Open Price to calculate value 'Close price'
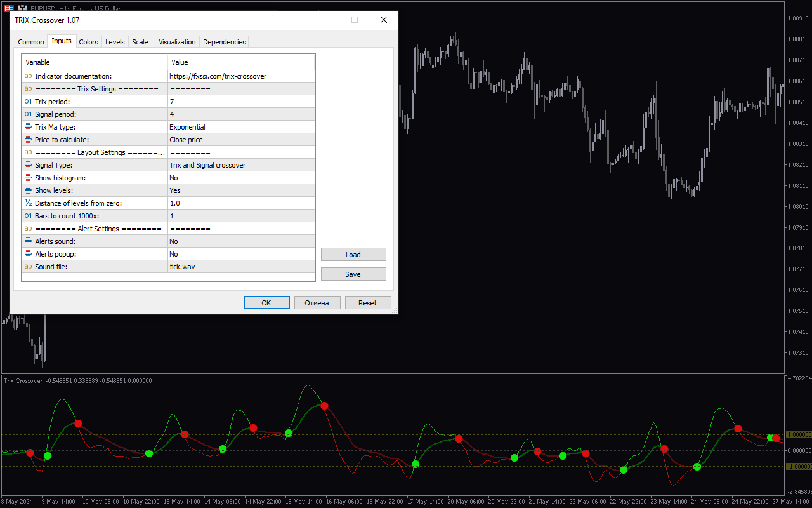This screenshot has width=812, height=508. (241, 140)
